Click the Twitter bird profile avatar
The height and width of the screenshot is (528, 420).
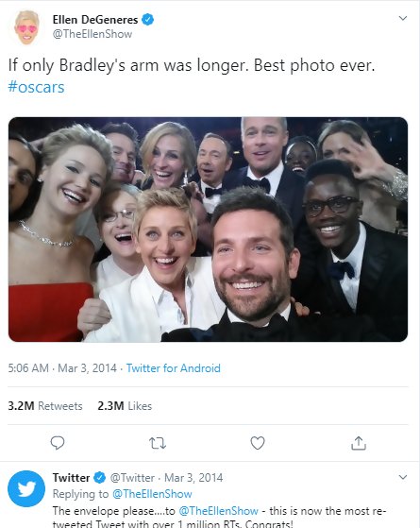(26, 488)
